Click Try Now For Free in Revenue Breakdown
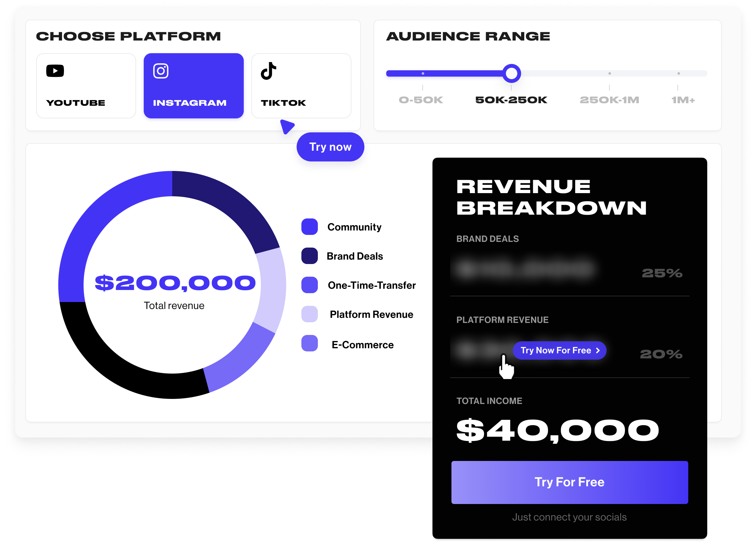The image size is (756, 542). (559, 350)
